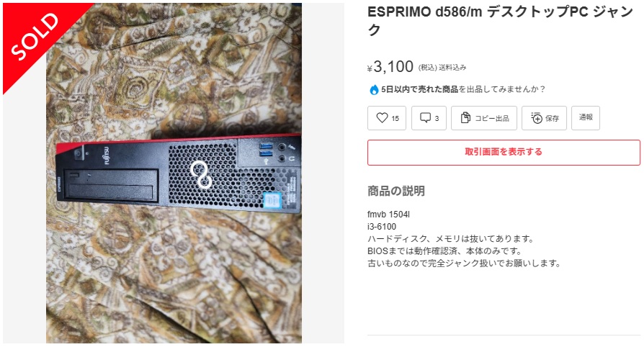Click the コピー出品 text label
This screenshot has width=644, height=347.
pyautogui.click(x=492, y=118)
